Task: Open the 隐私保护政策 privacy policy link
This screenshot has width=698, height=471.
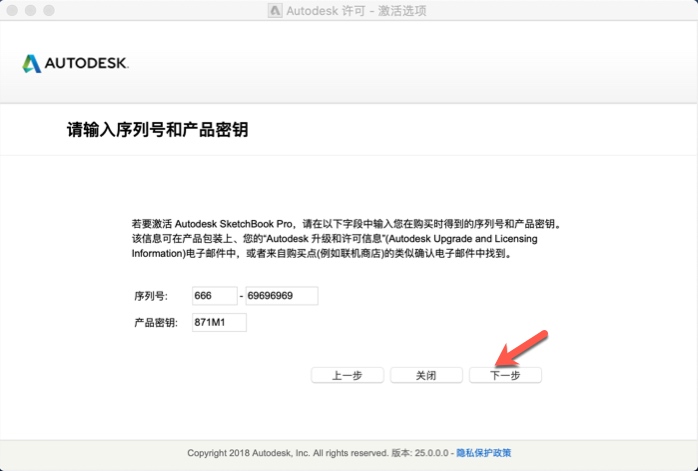Action: coord(483,453)
